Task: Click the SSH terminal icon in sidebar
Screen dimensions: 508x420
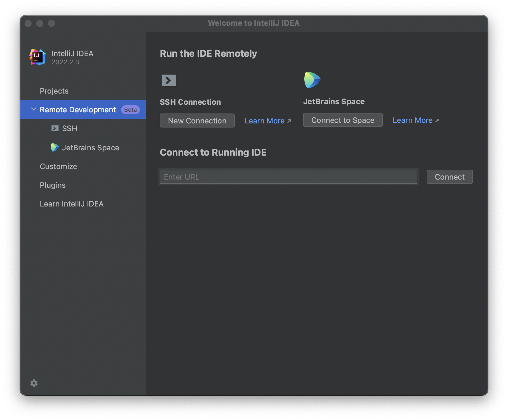Action: (55, 128)
